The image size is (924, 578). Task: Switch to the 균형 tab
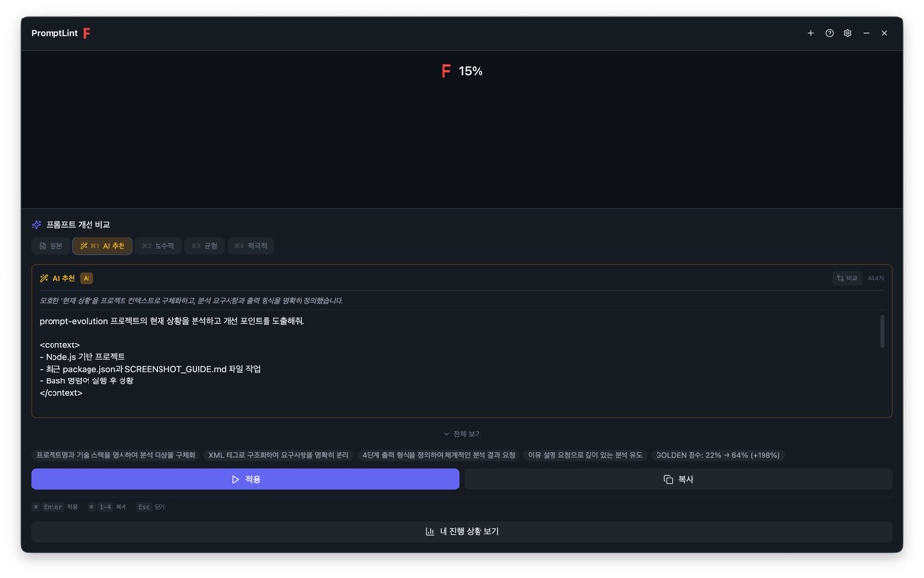[204, 246]
